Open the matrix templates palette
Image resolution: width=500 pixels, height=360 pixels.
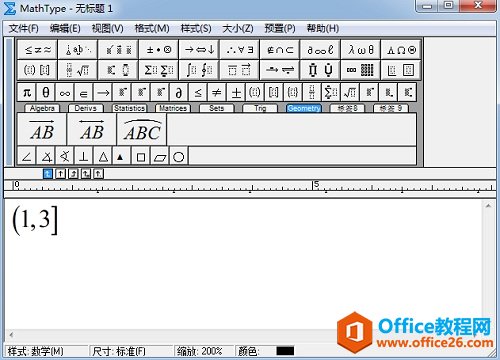pyautogui.click(x=360, y=70)
